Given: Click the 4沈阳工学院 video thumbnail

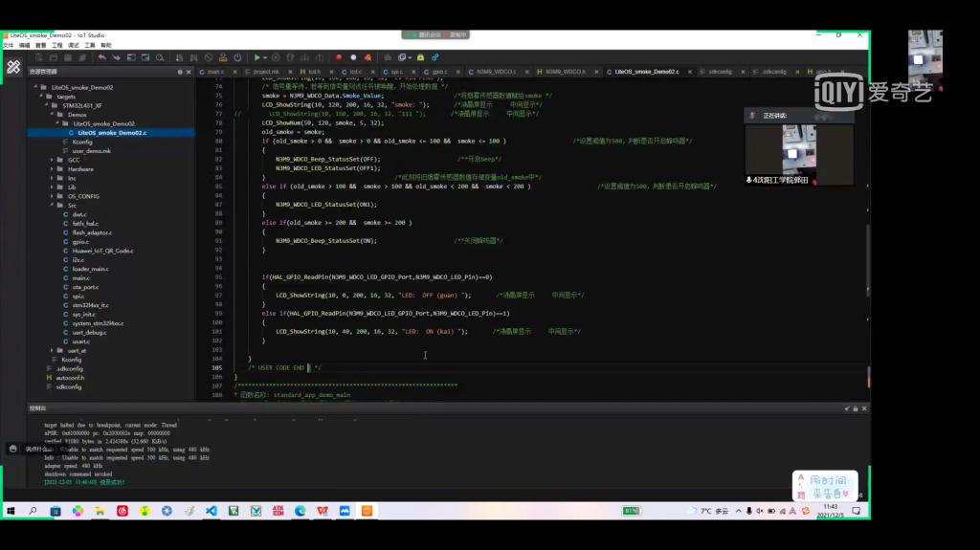Looking at the screenshot, I should pos(799,154).
